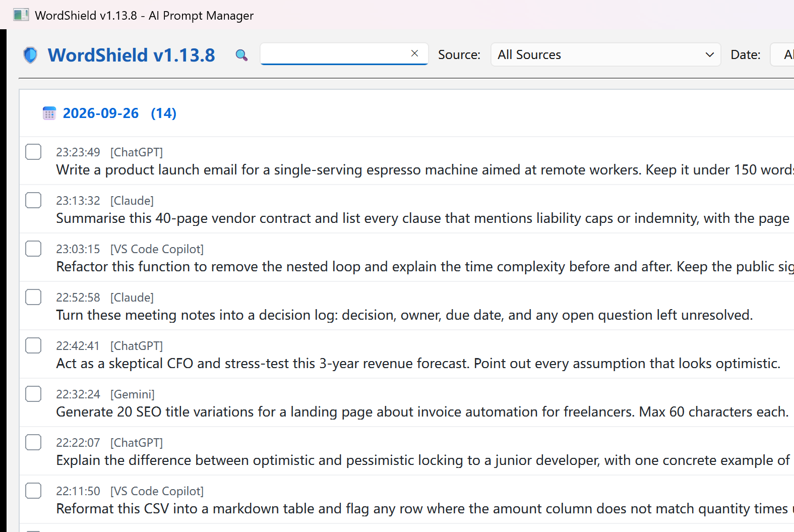Open the All Sources dropdown
Image resolution: width=794 pixels, height=532 pixels.
(x=605, y=54)
